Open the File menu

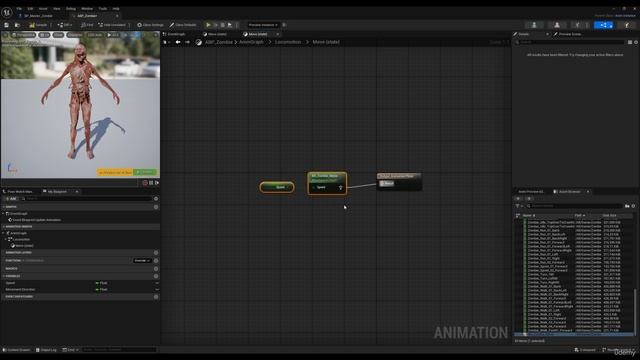click(19, 9)
